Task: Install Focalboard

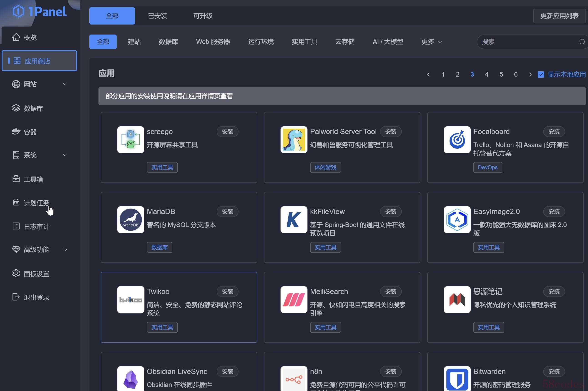Action: tap(554, 131)
